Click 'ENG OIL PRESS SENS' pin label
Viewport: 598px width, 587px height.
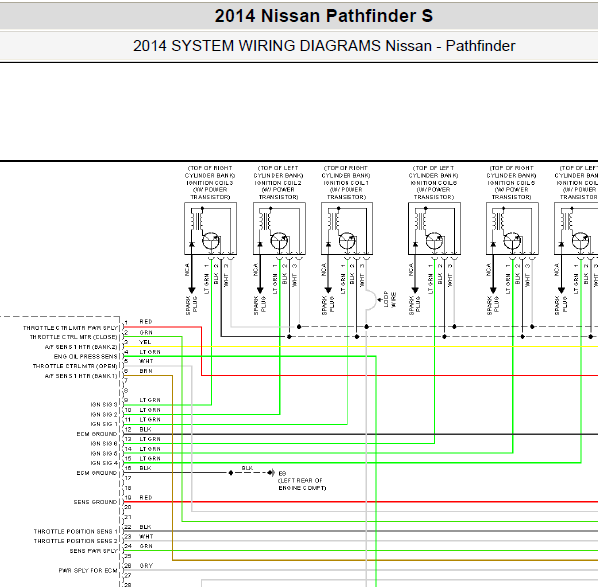(86, 357)
